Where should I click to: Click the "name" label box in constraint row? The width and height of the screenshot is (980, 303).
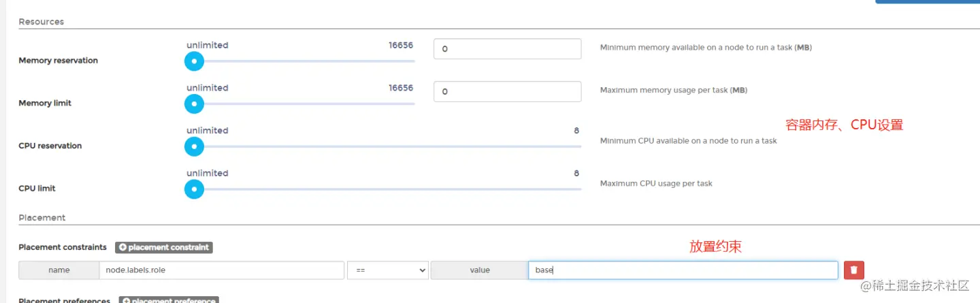[59, 270]
